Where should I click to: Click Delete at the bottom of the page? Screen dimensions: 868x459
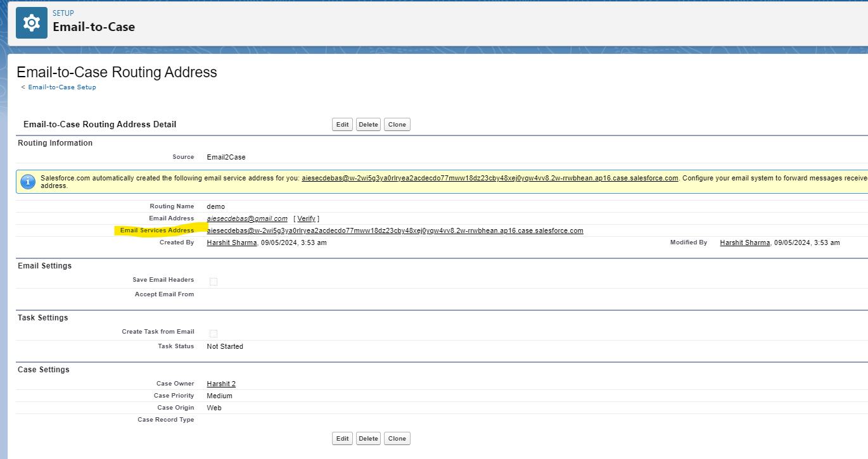[x=368, y=438]
